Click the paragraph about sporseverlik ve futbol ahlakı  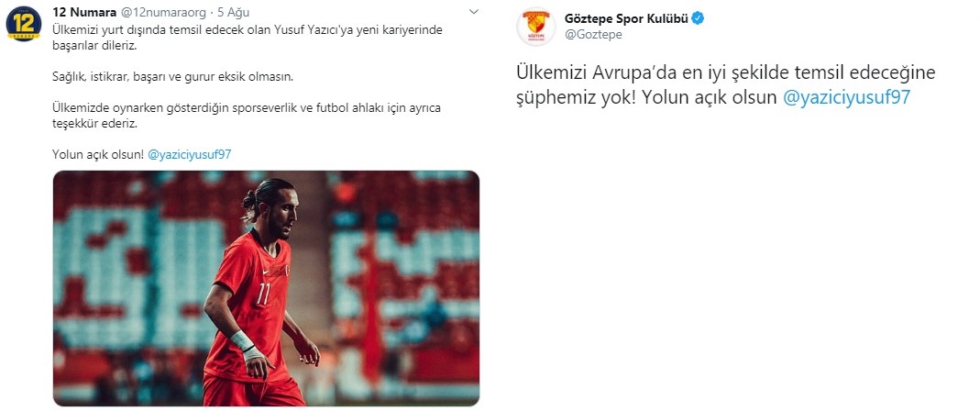point(247,116)
